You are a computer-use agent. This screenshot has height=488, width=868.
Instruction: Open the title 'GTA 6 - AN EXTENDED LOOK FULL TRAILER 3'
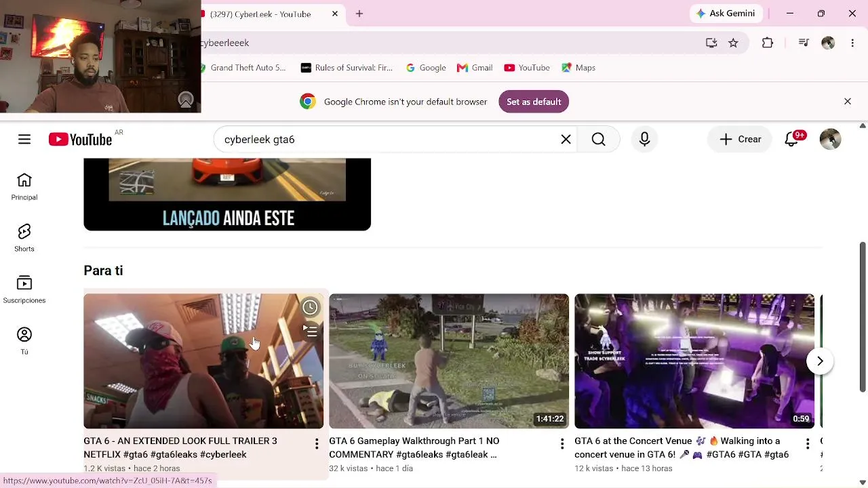click(180, 447)
